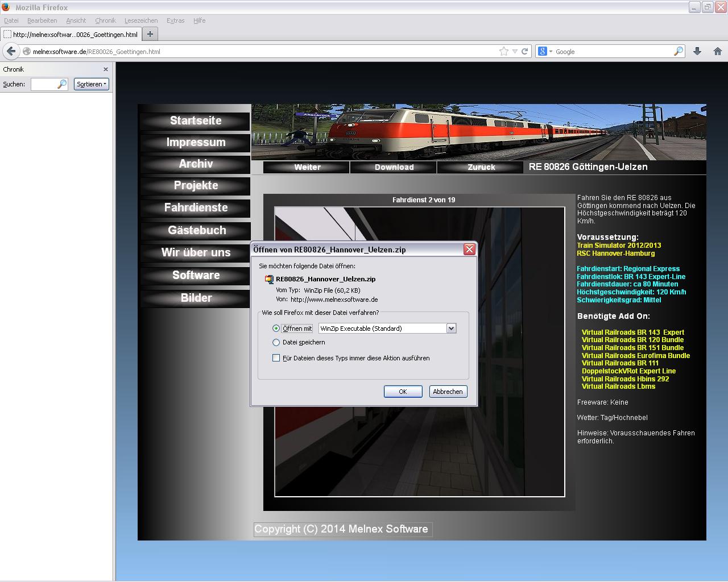Select the 'Datei speichern' radio option
Screen dimensions: 728x582
(276, 342)
